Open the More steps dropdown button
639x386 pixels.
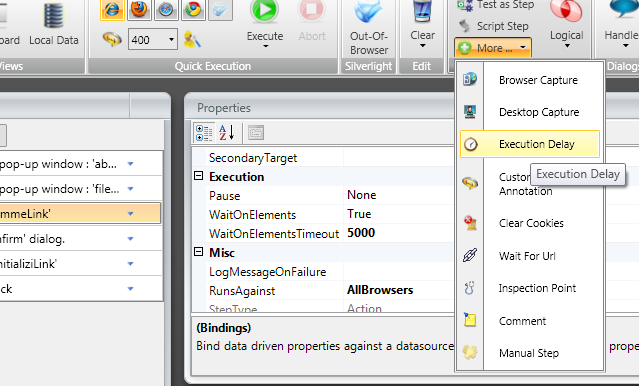(x=493, y=48)
